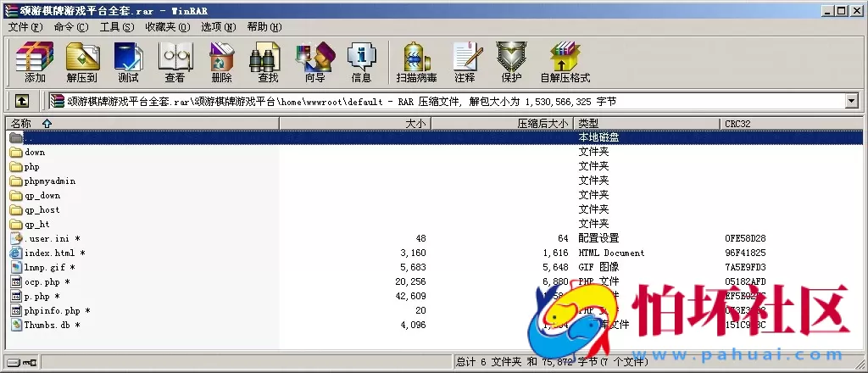Click the size value 4,096
Image resolution: width=868 pixels, height=373 pixels.
point(413,325)
